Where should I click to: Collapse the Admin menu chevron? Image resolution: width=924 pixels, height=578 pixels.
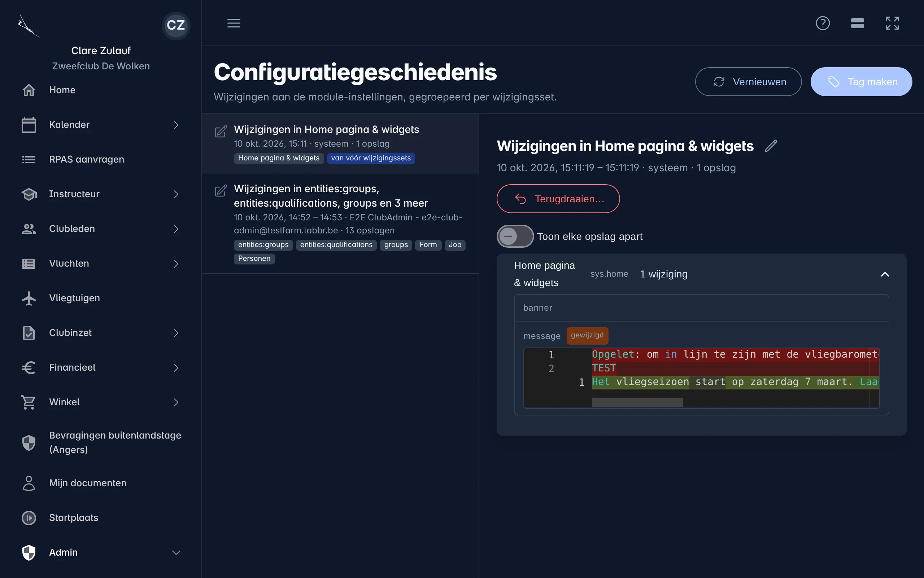[176, 553]
